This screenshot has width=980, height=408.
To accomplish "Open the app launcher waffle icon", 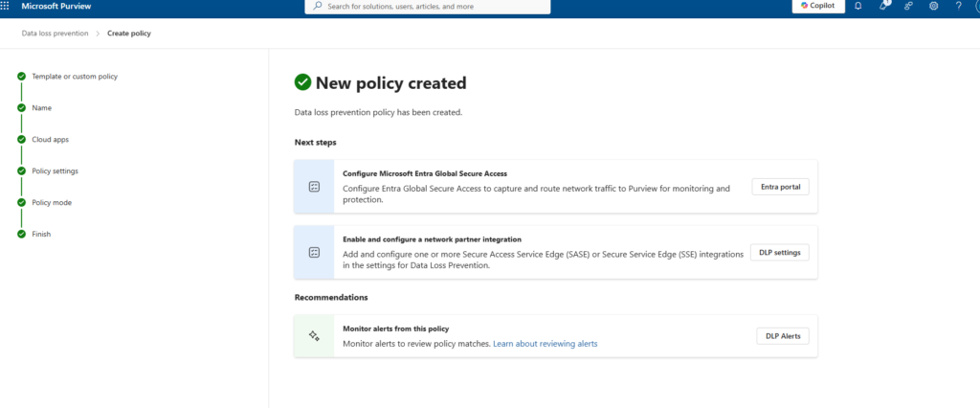I will click(7, 6).
